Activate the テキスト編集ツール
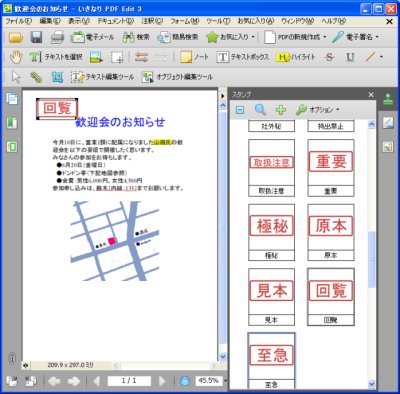The height and width of the screenshot is (394, 400). (x=102, y=77)
